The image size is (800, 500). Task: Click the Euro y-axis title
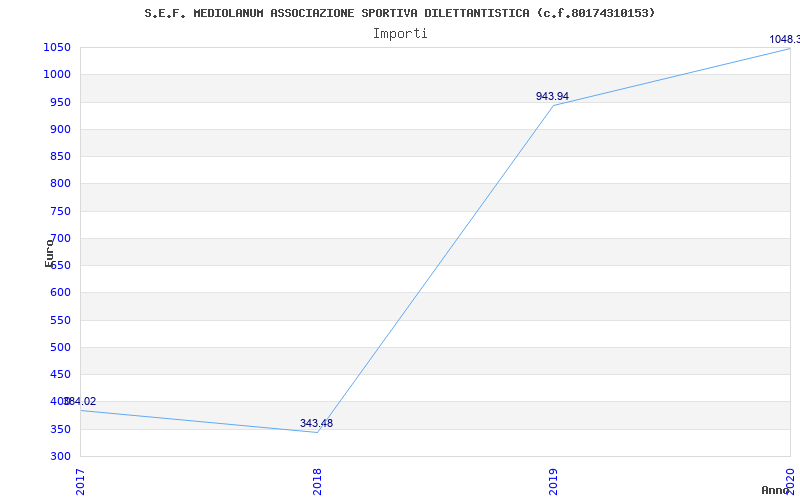49,253
